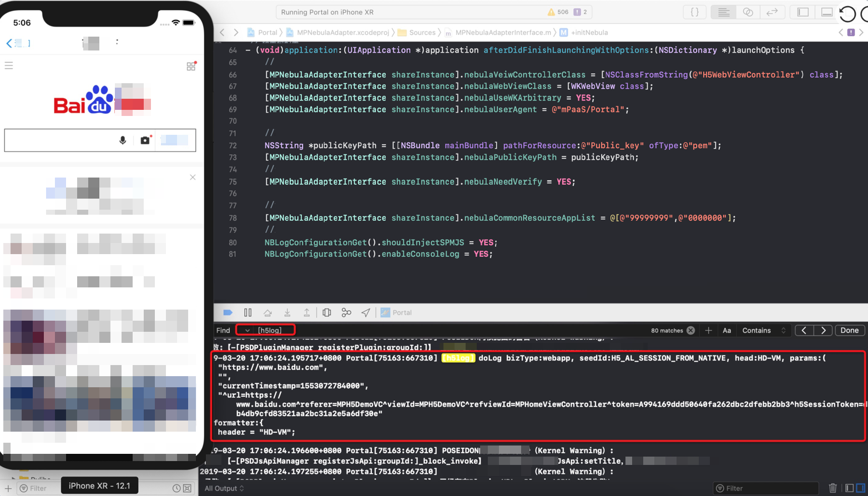Tap the camera image search icon

(145, 140)
